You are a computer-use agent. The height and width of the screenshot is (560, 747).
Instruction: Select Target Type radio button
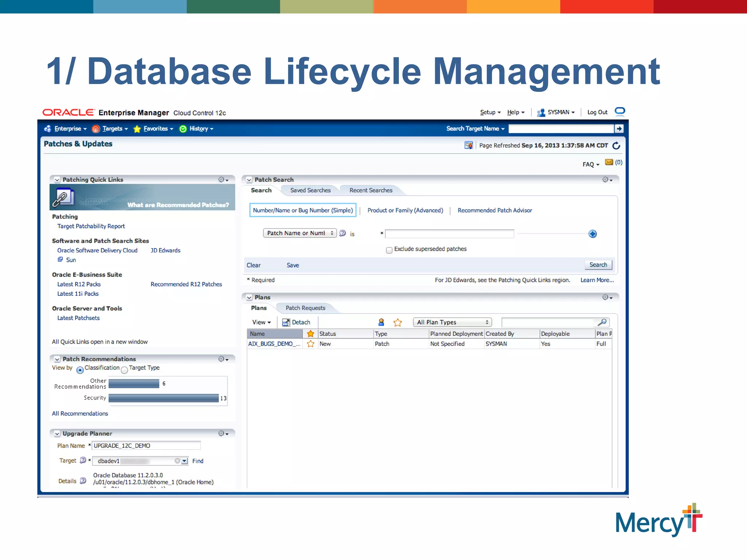[x=124, y=370]
